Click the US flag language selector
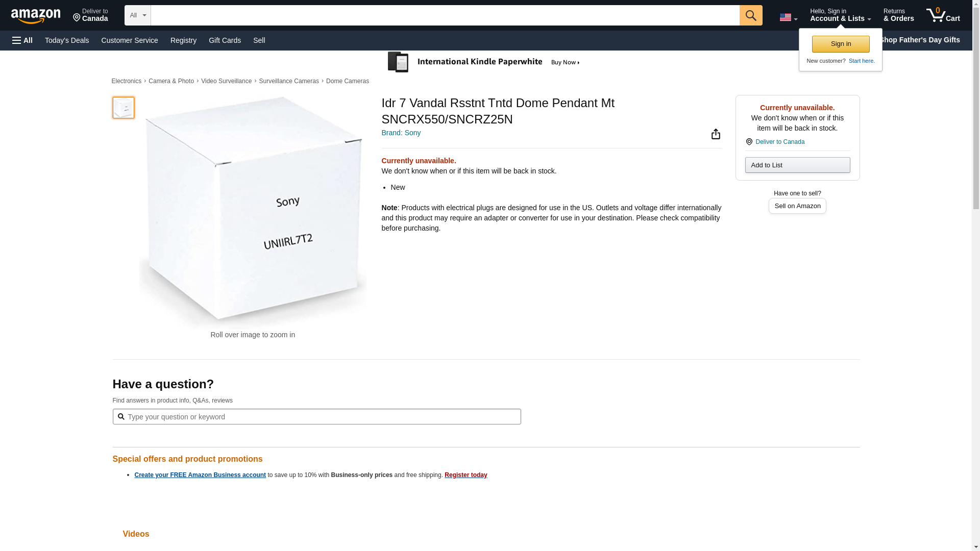 [x=788, y=17]
